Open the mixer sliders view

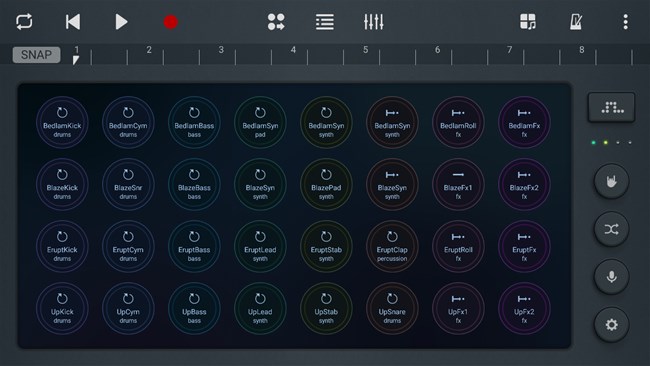pyautogui.click(x=374, y=22)
